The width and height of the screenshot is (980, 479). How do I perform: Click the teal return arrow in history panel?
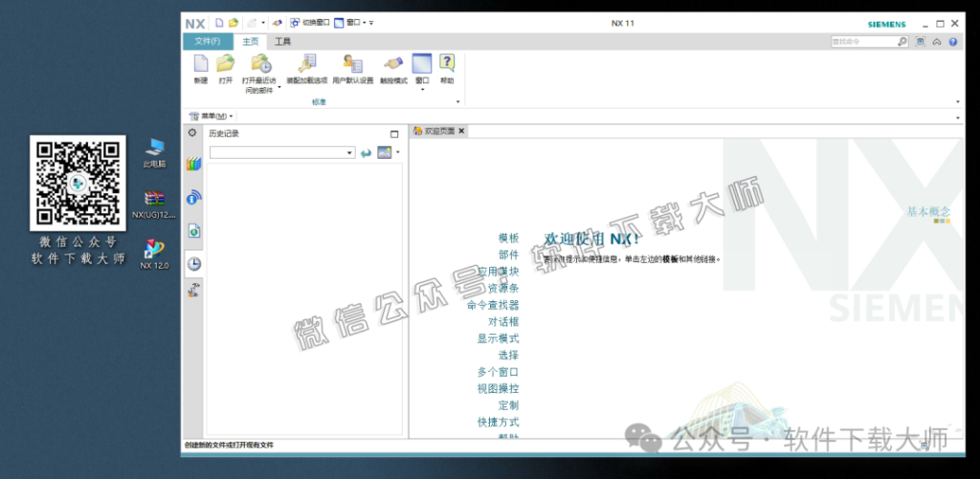tap(367, 153)
